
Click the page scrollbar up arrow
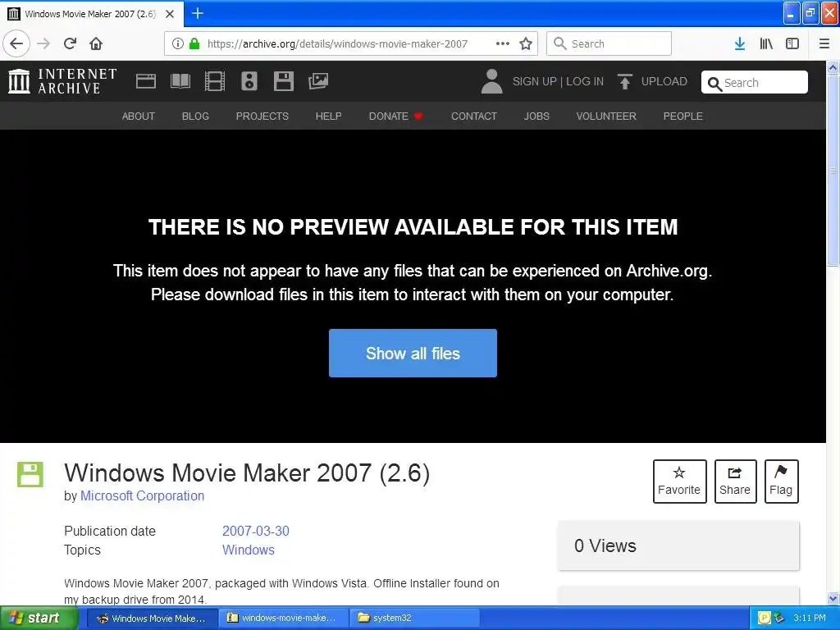click(x=833, y=67)
